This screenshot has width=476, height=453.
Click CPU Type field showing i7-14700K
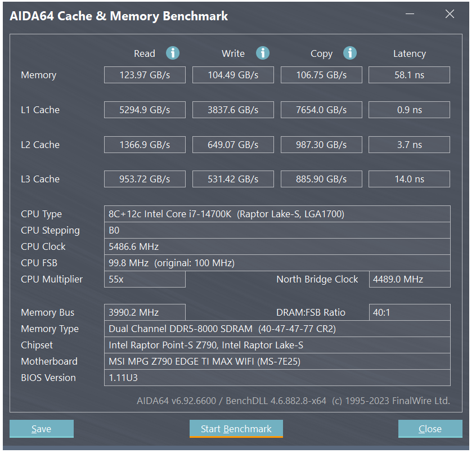click(277, 214)
